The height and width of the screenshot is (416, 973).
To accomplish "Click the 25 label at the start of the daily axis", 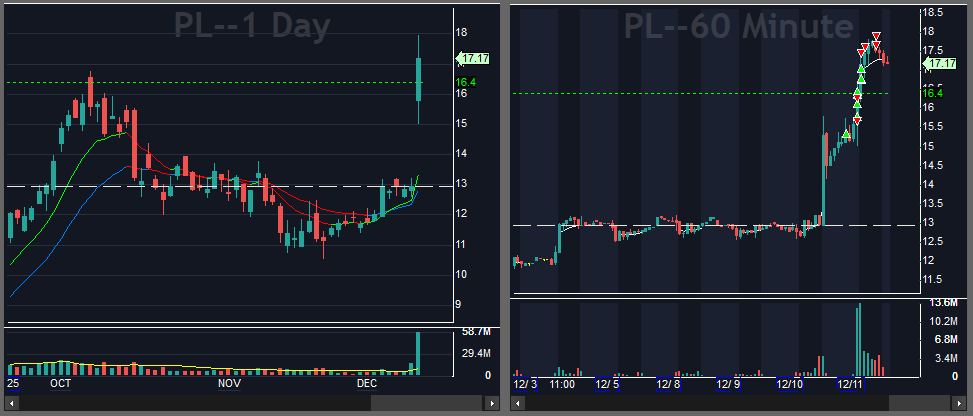I will click(x=12, y=384).
